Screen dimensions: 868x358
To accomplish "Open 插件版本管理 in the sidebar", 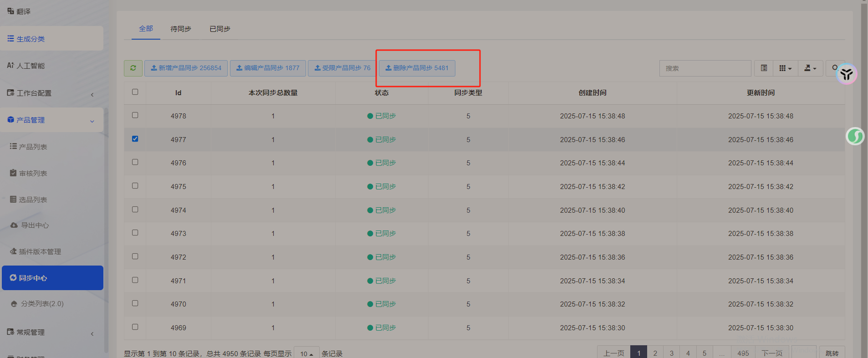I will [x=40, y=252].
